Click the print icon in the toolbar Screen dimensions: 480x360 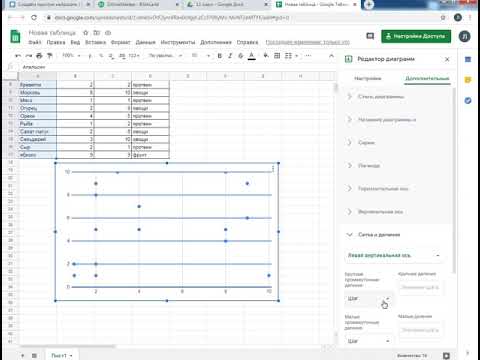coord(39,56)
